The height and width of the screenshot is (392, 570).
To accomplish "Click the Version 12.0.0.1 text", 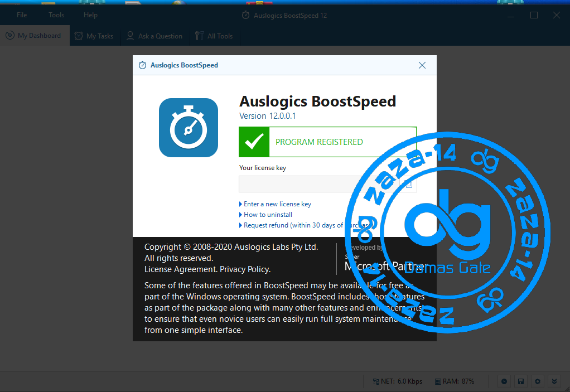I will (x=268, y=116).
